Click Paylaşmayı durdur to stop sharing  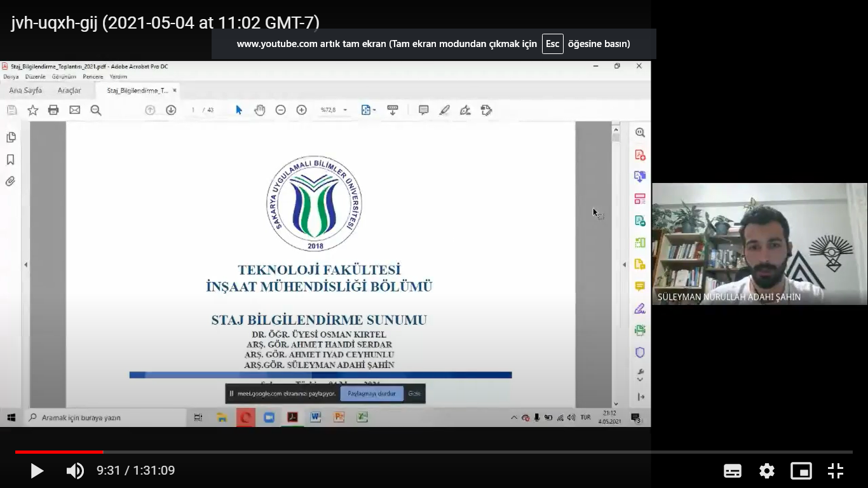click(372, 393)
